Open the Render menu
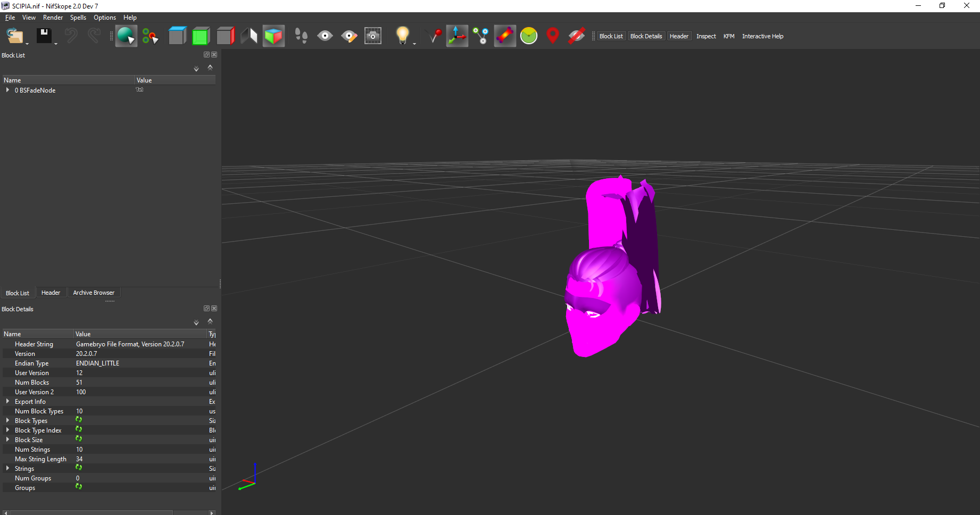Screen dimensions: 980x515 click(53, 18)
